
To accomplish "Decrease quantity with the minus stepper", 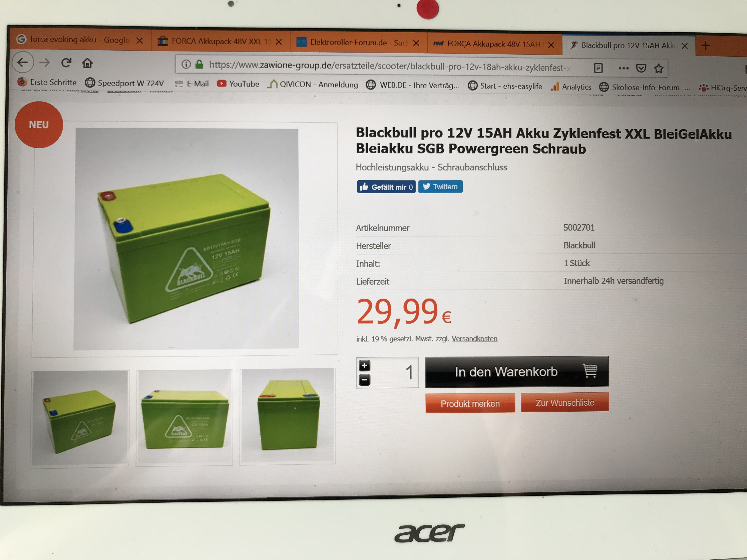I will pos(364,380).
